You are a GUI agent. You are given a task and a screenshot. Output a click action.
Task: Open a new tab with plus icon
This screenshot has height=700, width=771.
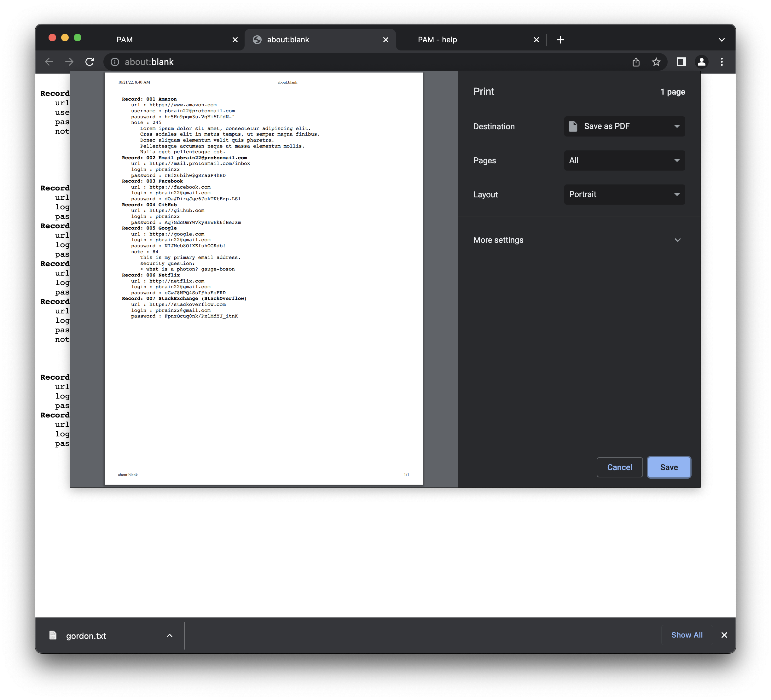point(560,40)
